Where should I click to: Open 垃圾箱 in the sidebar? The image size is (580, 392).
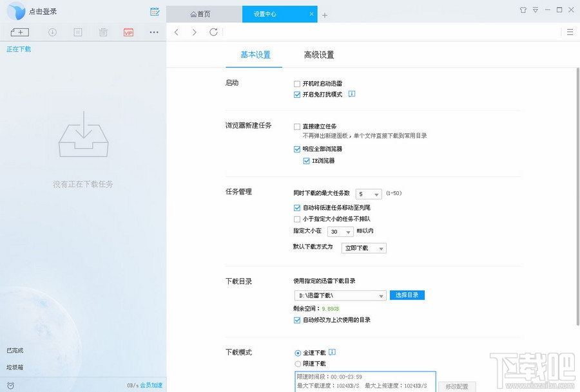pos(15,369)
